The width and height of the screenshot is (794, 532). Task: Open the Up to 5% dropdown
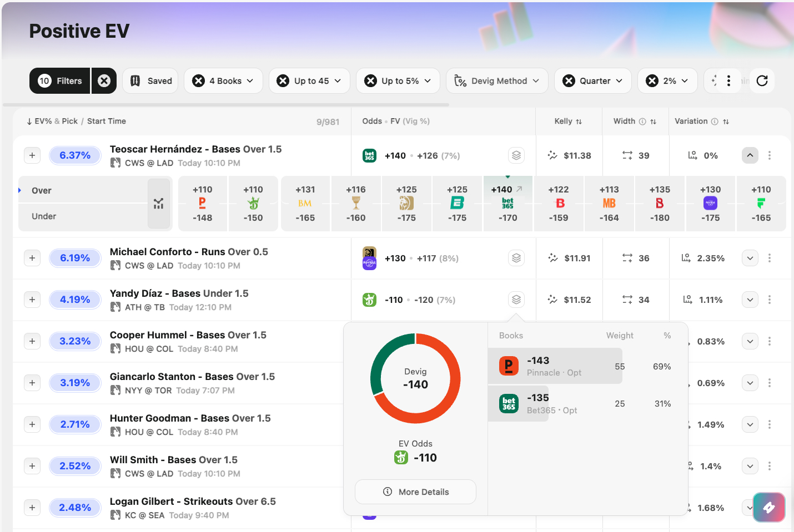[406, 81]
